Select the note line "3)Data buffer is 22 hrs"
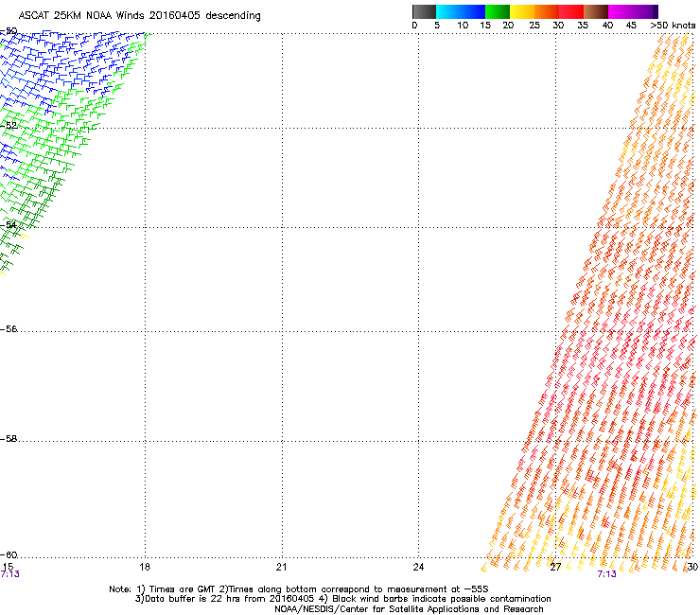 tap(342, 599)
